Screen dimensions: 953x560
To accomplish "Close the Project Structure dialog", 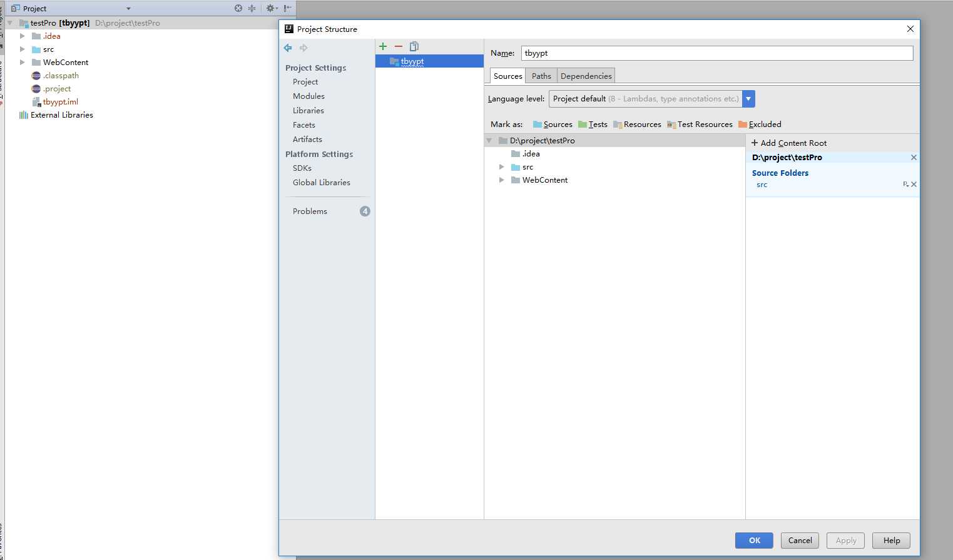I will 910,29.
